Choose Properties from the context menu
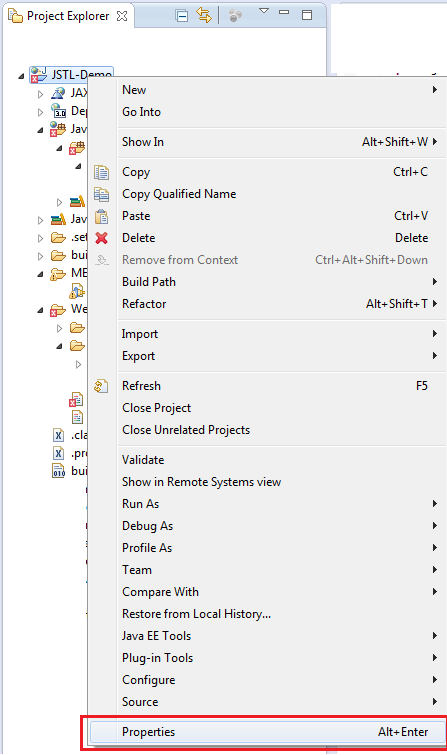Screen dimensions: 447x755 point(266,732)
